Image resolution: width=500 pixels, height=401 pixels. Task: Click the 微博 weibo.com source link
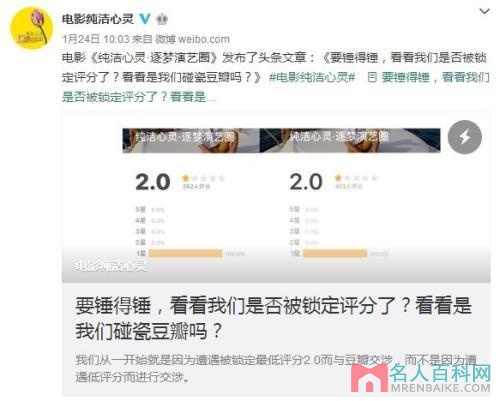[x=193, y=39]
